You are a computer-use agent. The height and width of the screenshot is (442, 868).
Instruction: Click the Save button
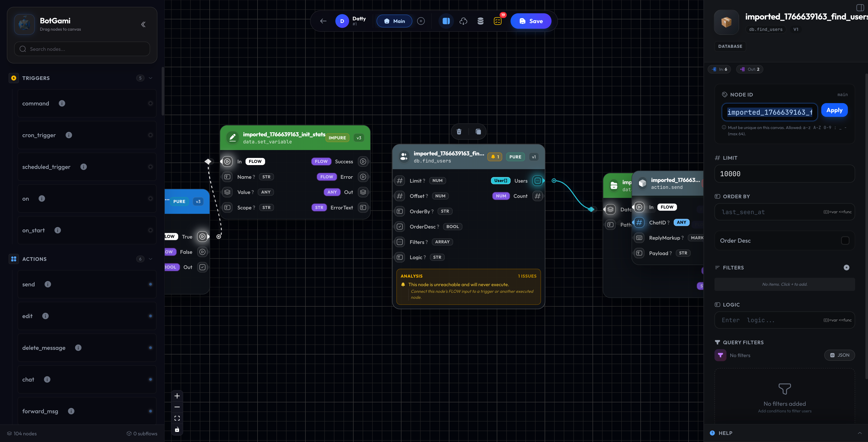531,21
